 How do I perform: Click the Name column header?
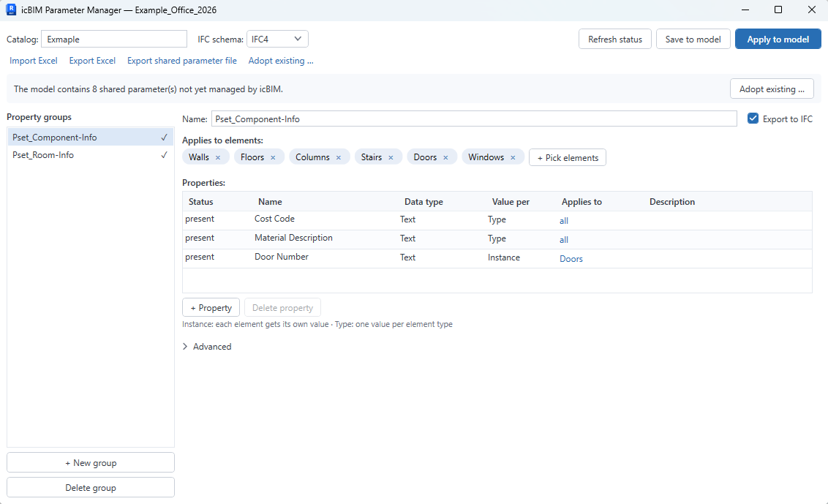point(270,202)
